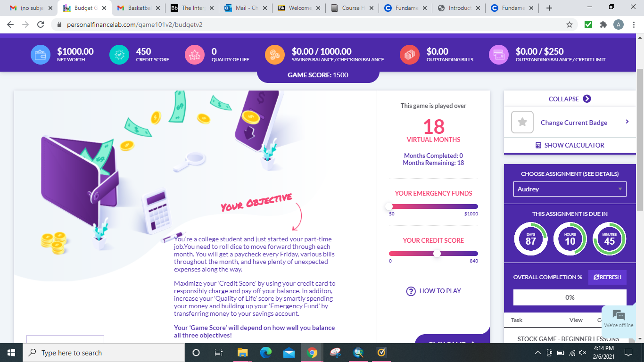This screenshot has height=362, width=644.
Task: Open the Show Calculator panel
Action: coord(570,145)
